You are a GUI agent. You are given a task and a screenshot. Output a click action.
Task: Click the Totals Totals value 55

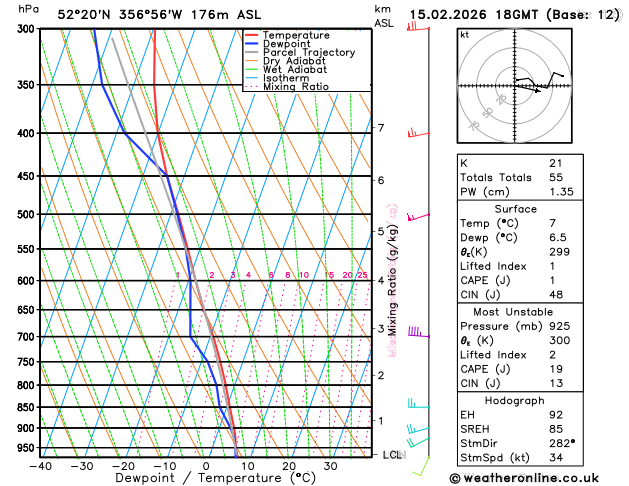[556, 177]
